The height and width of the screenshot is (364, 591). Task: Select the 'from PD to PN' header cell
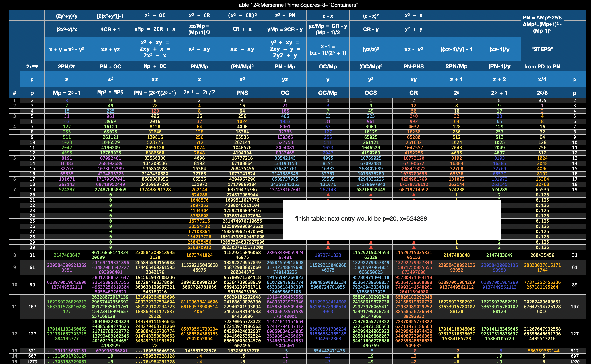coord(542,66)
